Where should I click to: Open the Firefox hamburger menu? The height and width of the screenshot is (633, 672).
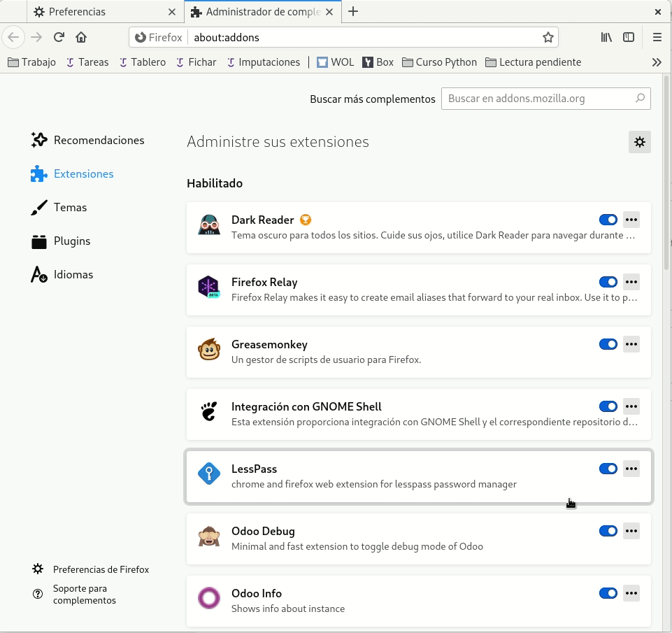657,37
